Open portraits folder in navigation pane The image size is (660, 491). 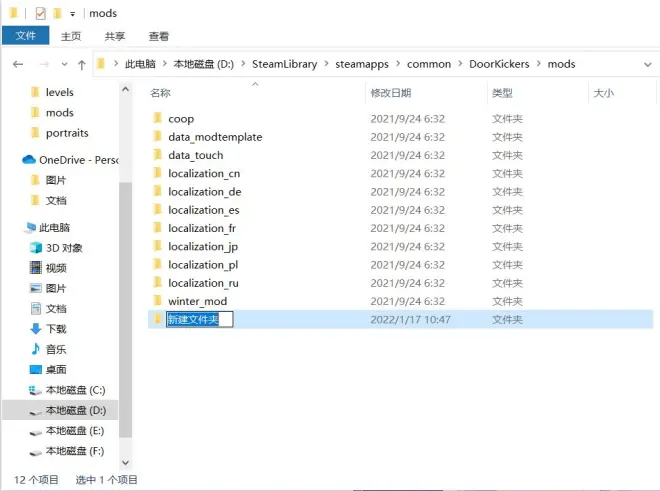[x=67, y=133]
